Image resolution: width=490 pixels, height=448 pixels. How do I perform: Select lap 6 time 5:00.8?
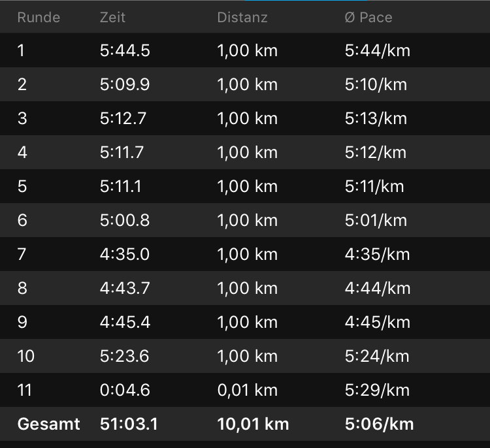coord(125,221)
